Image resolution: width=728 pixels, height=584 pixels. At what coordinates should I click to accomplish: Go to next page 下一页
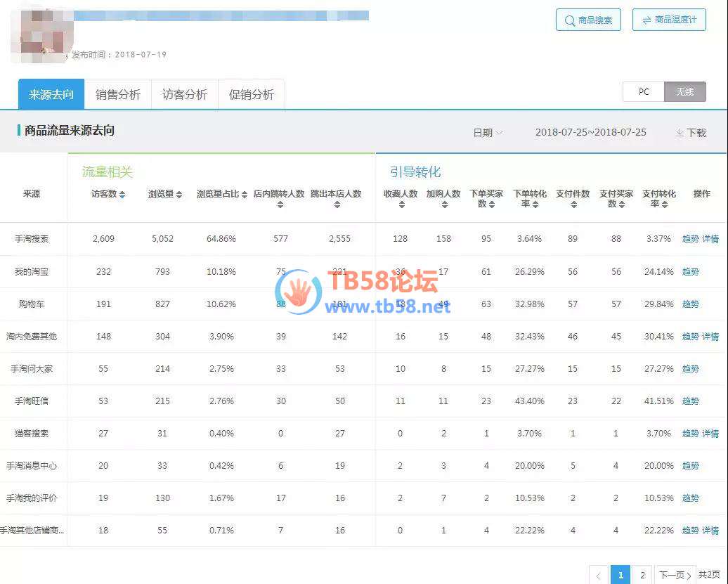[675, 576]
